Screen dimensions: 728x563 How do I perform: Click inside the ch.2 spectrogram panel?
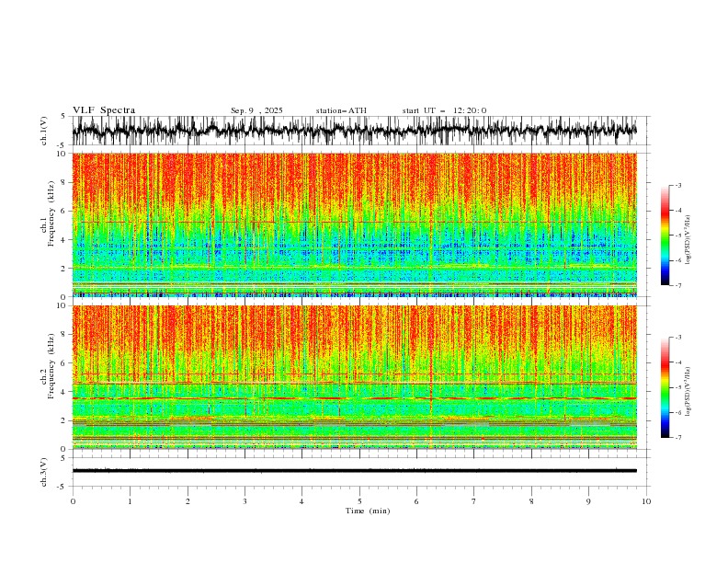(355, 377)
